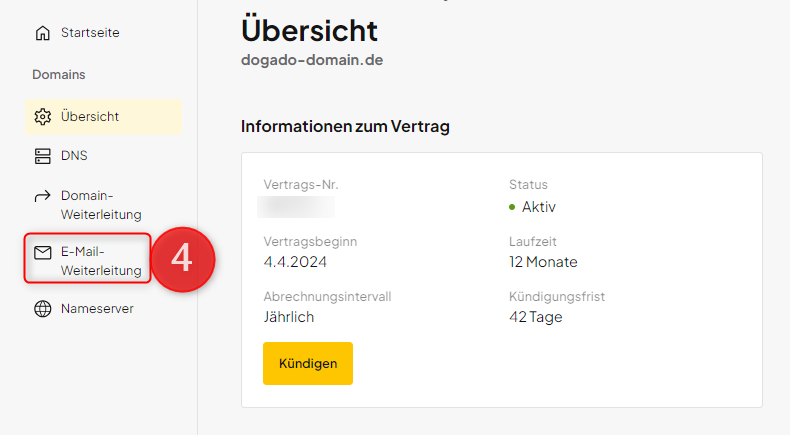
Task: Click the Kündigungsfrist value 42 Tage
Action: (x=536, y=317)
